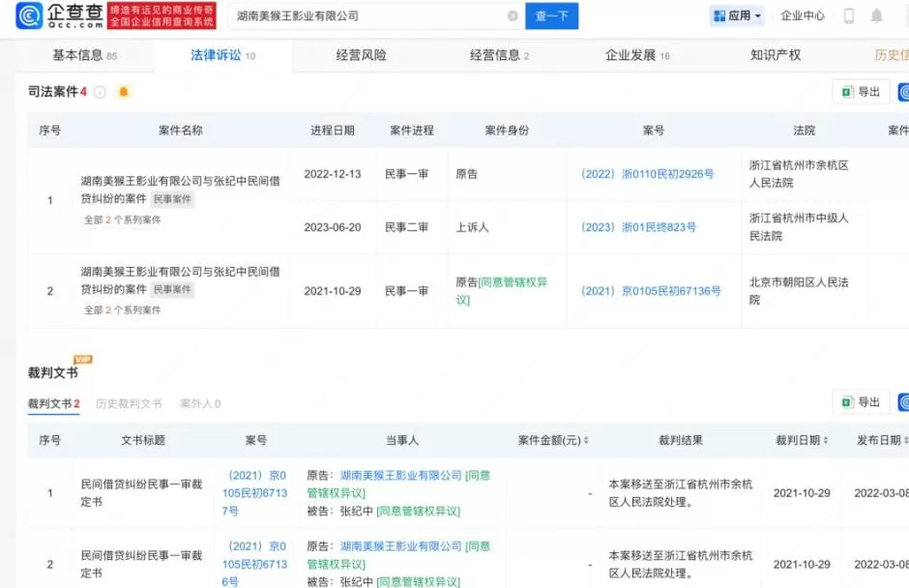
Task: Click the Excel icon on the 司法案件 导出 button
Action: point(849,92)
